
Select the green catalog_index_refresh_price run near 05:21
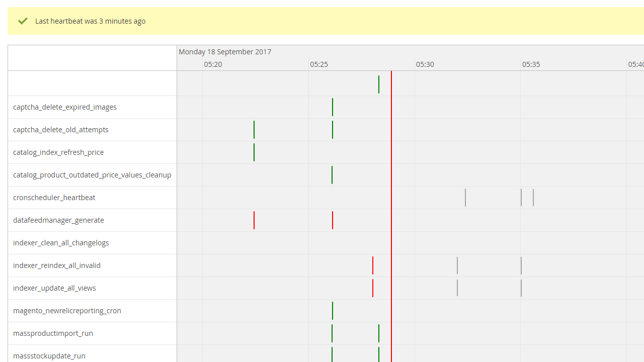pos(254,152)
